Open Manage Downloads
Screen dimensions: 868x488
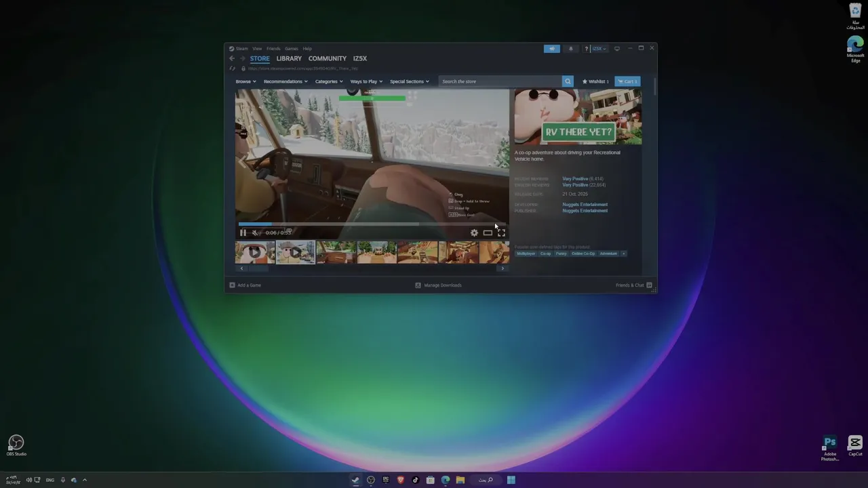click(x=439, y=285)
